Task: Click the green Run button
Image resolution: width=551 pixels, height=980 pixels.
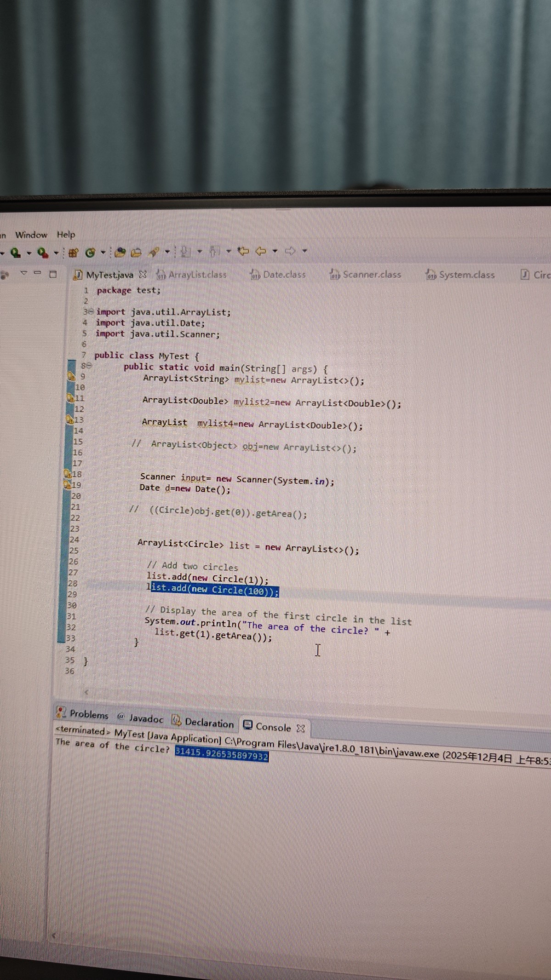Action: pos(15,252)
